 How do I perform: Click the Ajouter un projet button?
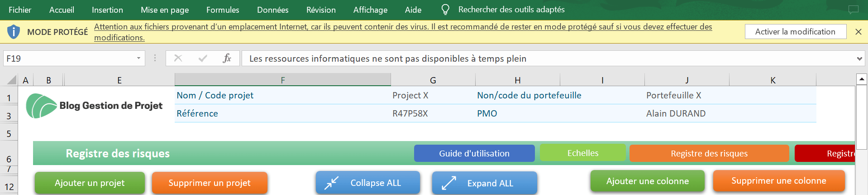[90, 183]
